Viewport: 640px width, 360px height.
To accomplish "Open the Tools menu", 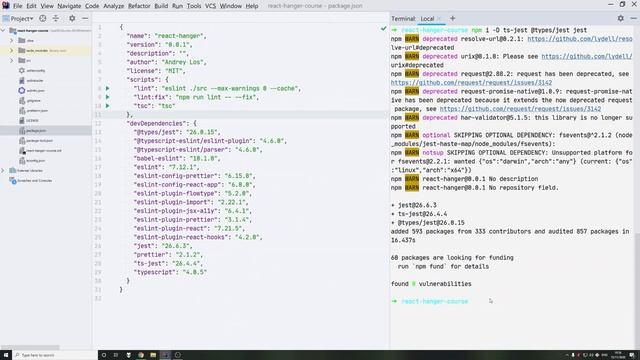I will 194,6.
